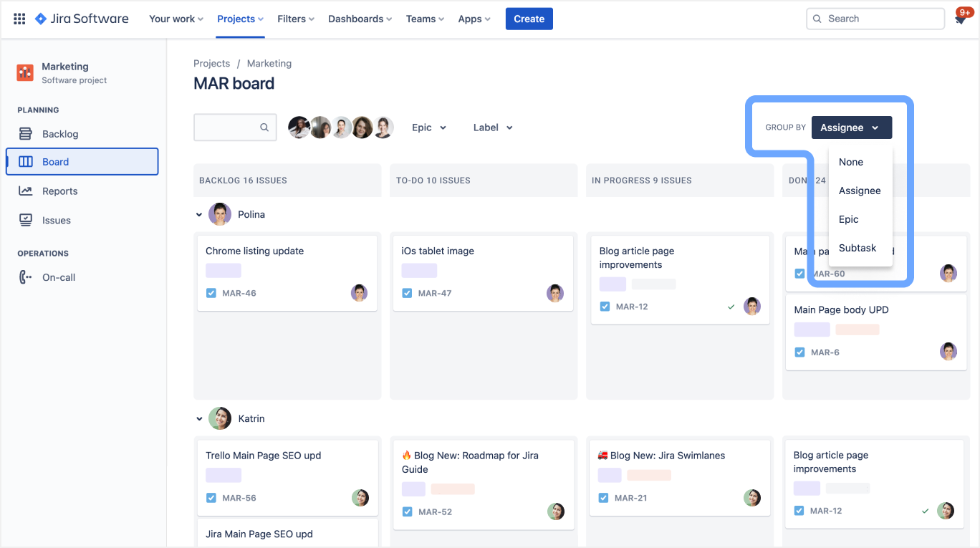Click the green checkmark on MAR-12 card
The image size is (980, 548).
pos(731,306)
